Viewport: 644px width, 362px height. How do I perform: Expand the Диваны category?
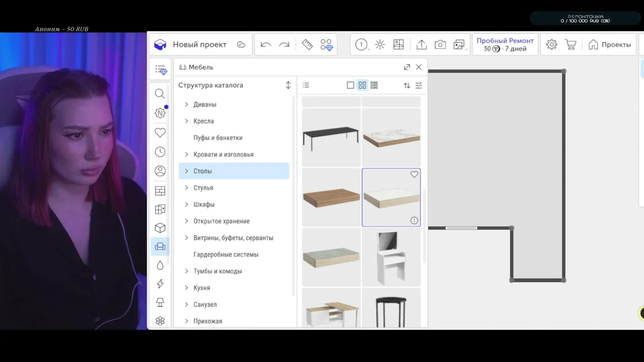pyautogui.click(x=187, y=105)
